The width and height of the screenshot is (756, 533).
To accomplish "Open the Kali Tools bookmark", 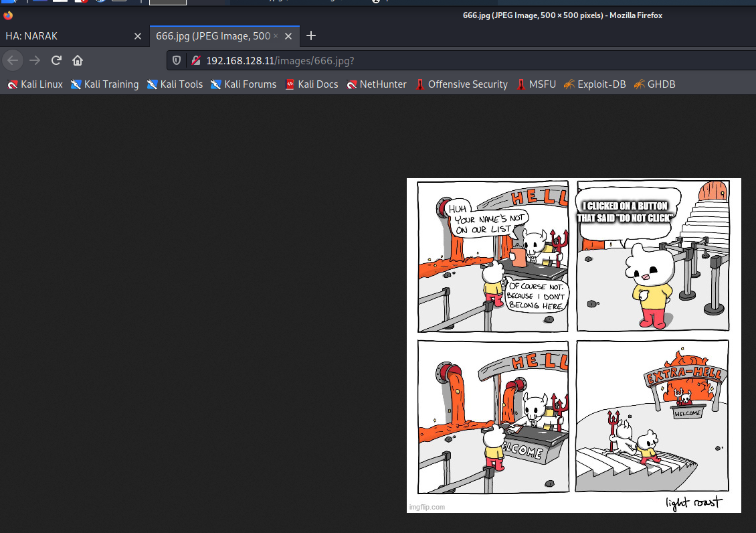I will pyautogui.click(x=175, y=84).
